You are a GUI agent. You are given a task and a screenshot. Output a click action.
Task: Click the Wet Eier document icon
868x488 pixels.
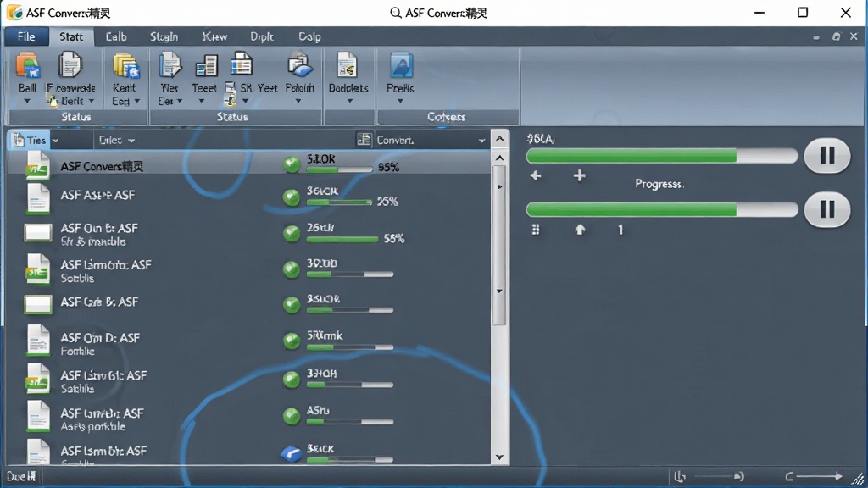click(170, 65)
